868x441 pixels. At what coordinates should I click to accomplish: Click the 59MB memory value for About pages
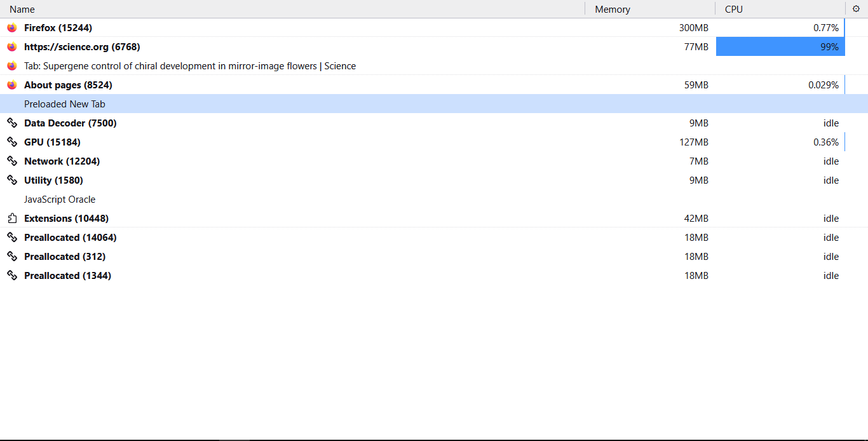coord(696,85)
